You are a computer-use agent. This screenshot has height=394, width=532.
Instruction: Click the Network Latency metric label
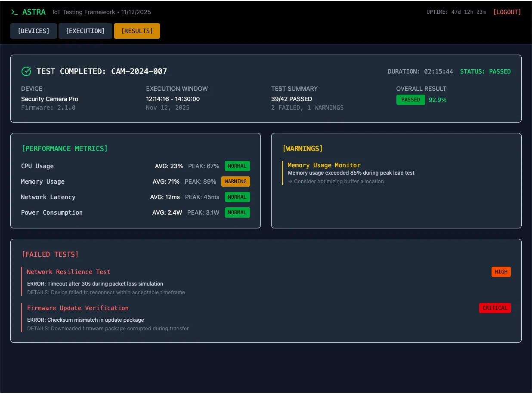point(48,197)
